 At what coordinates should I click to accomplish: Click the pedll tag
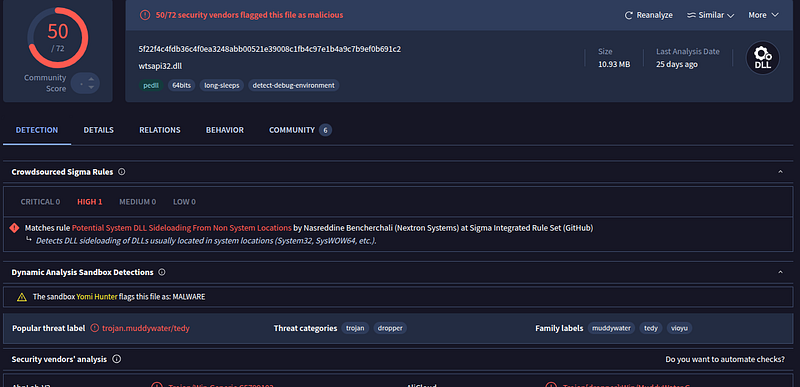pos(151,85)
